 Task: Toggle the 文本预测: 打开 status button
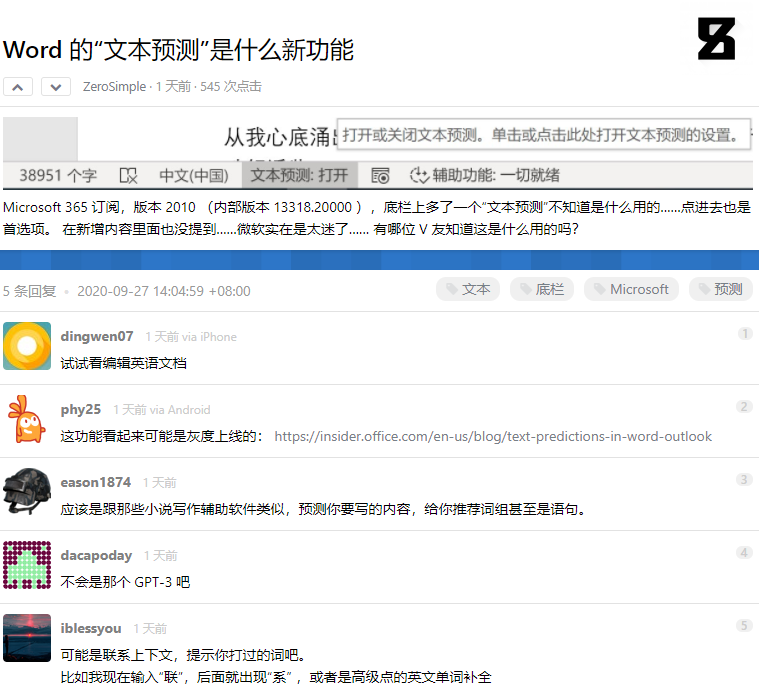(299, 175)
